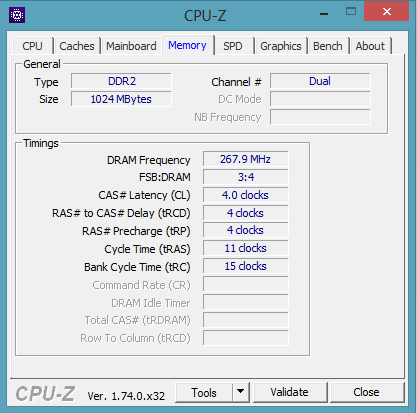Select the tRCD 4 clocks value
417x413 pixels.
[x=246, y=213]
